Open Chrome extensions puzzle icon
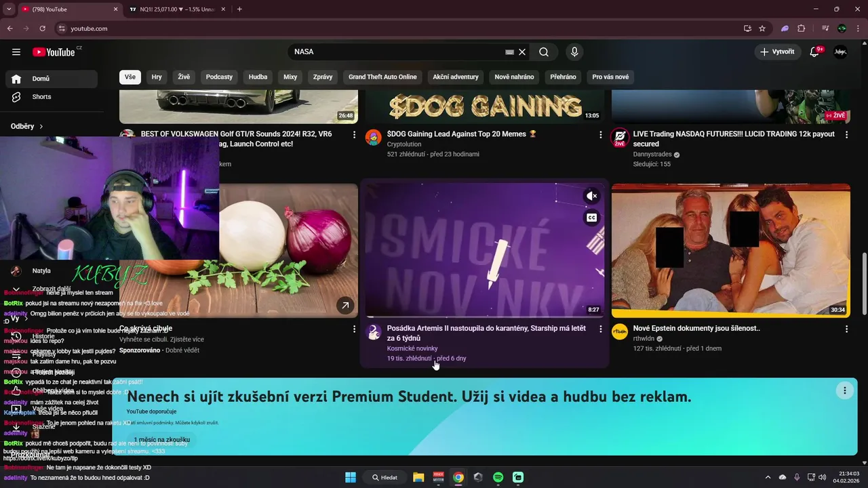The height and width of the screenshot is (488, 868). [x=802, y=28]
